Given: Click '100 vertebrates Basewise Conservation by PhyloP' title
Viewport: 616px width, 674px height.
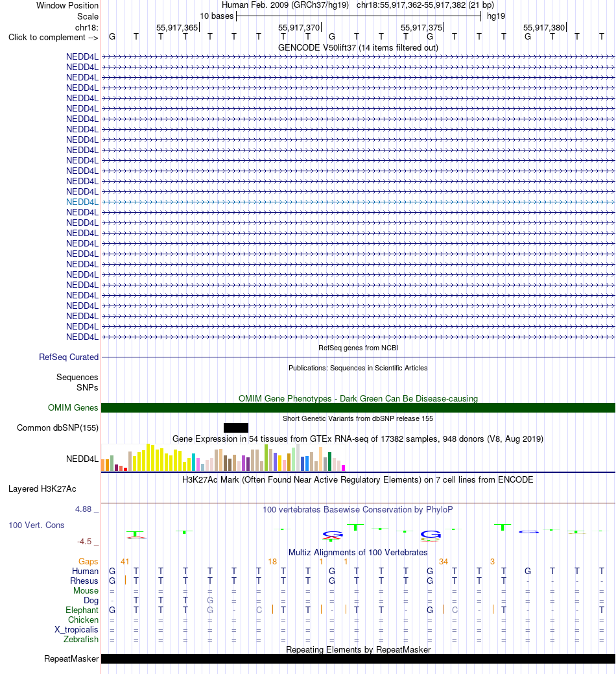Looking at the screenshot, I should pyautogui.click(x=358, y=510).
